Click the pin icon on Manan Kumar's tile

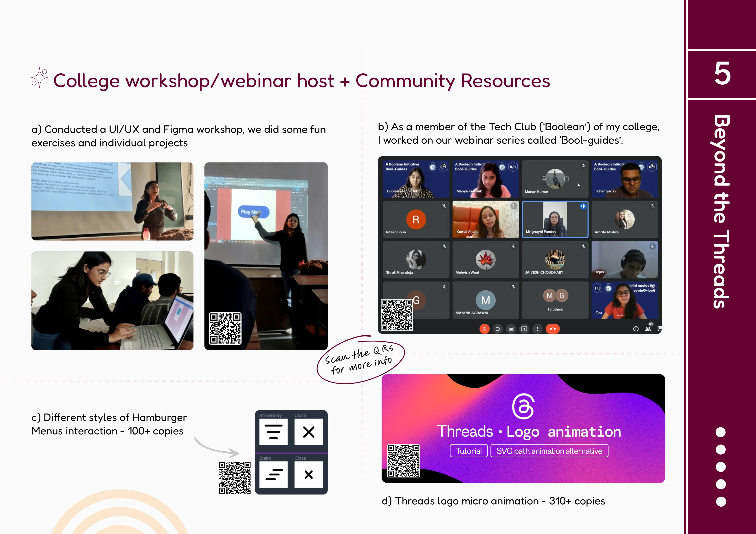click(544, 179)
